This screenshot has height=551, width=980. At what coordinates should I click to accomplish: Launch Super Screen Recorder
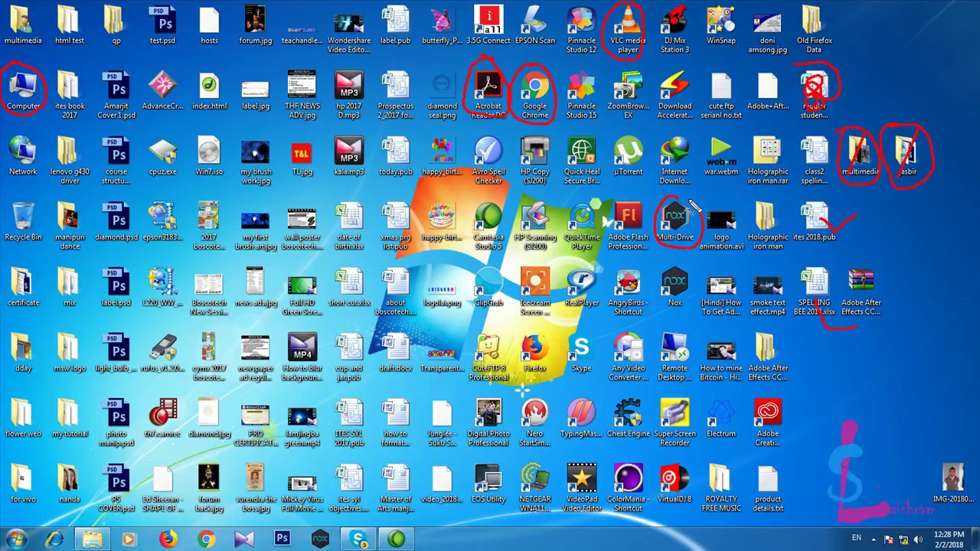coord(675,423)
